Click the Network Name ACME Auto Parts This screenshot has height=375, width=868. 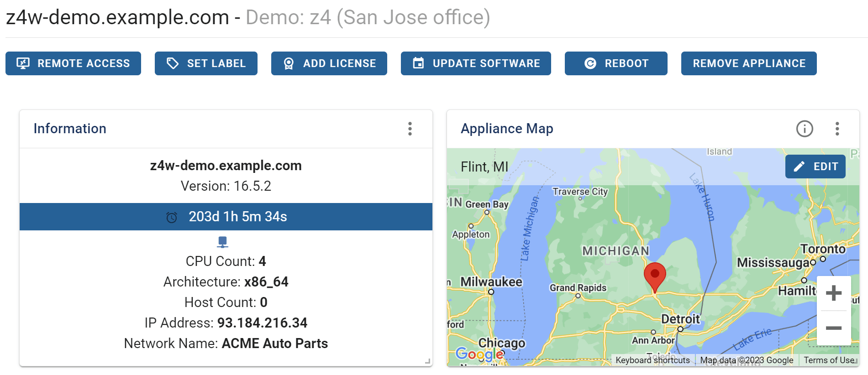click(x=275, y=344)
